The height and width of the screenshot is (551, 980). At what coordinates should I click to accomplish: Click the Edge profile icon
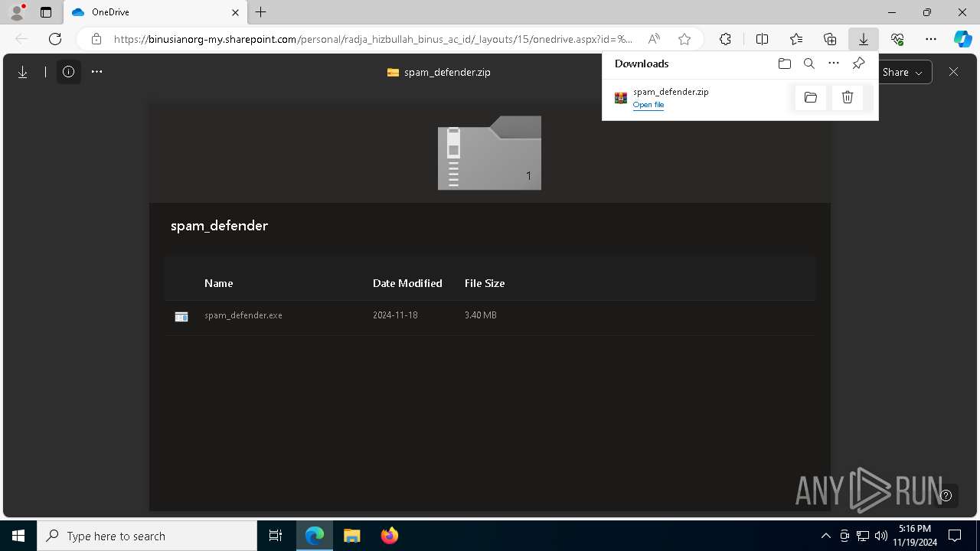tap(17, 12)
